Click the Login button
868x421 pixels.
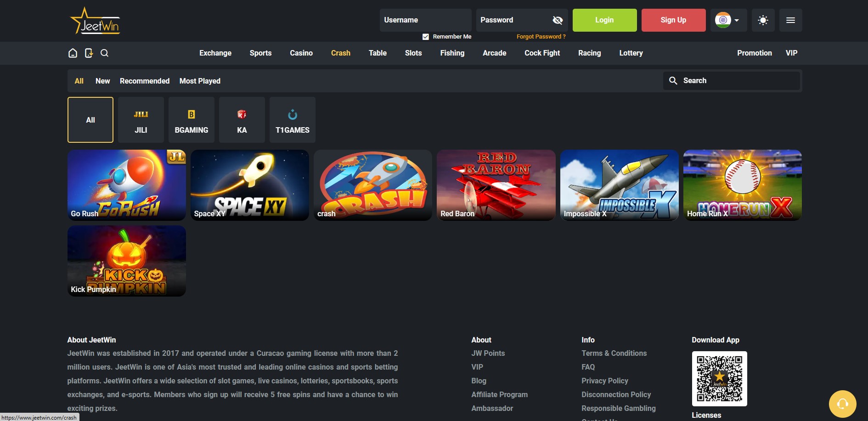(x=604, y=20)
